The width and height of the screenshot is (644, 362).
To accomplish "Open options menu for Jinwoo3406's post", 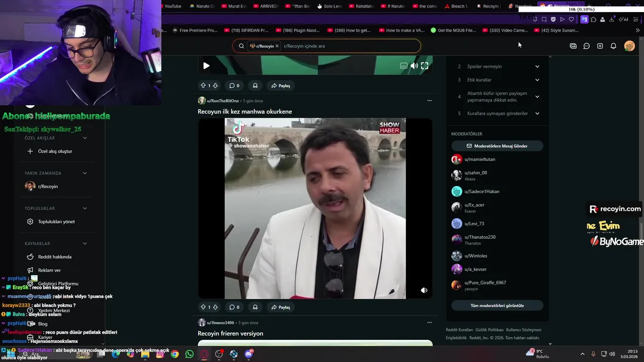I will (x=429, y=322).
